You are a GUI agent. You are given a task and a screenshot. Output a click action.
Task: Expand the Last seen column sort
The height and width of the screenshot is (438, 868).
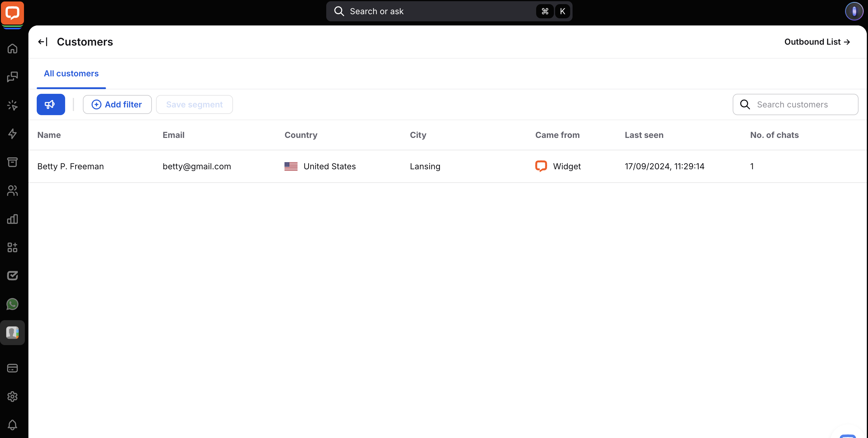coord(644,135)
